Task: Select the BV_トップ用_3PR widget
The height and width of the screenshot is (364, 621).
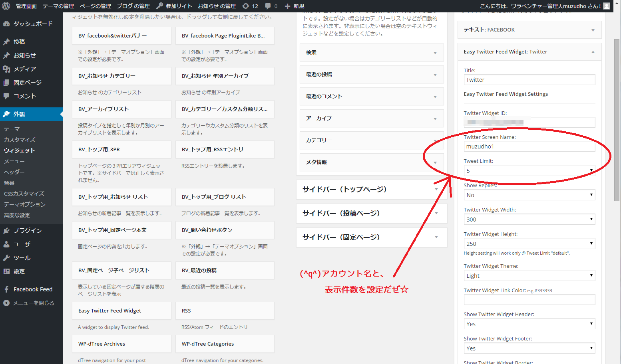Action: click(121, 150)
